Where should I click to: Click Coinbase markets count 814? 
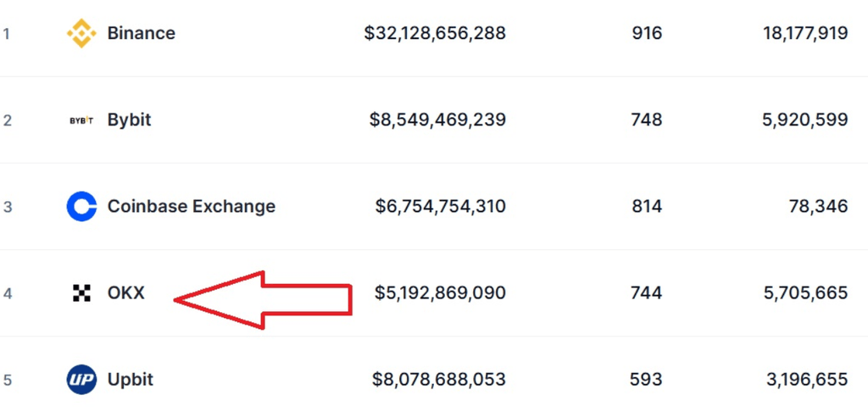coord(647,206)
